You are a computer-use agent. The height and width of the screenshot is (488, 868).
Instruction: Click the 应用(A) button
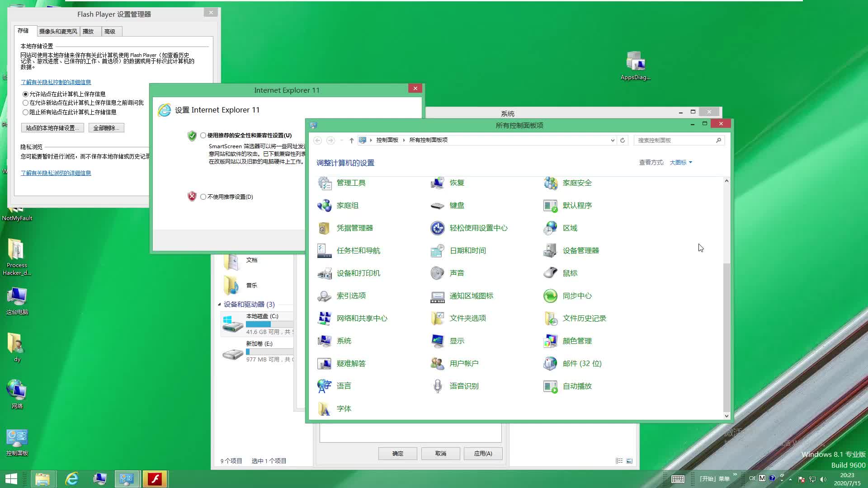point(483,454)
